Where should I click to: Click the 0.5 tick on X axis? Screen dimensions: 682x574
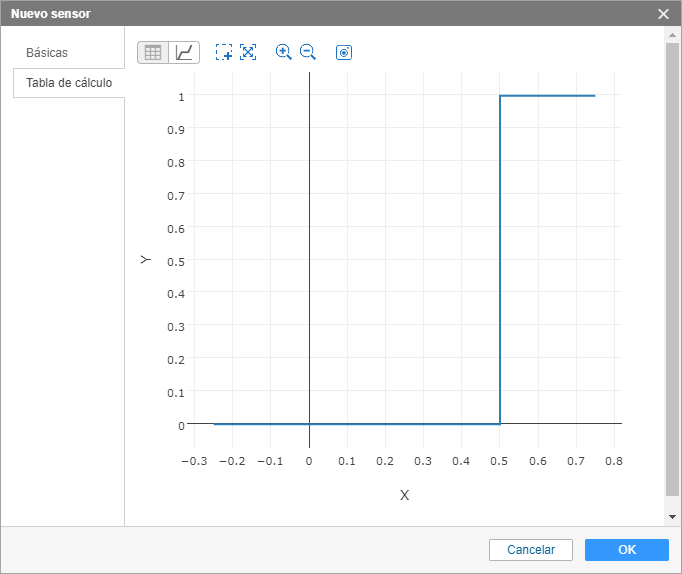click(x=499, y=461)
